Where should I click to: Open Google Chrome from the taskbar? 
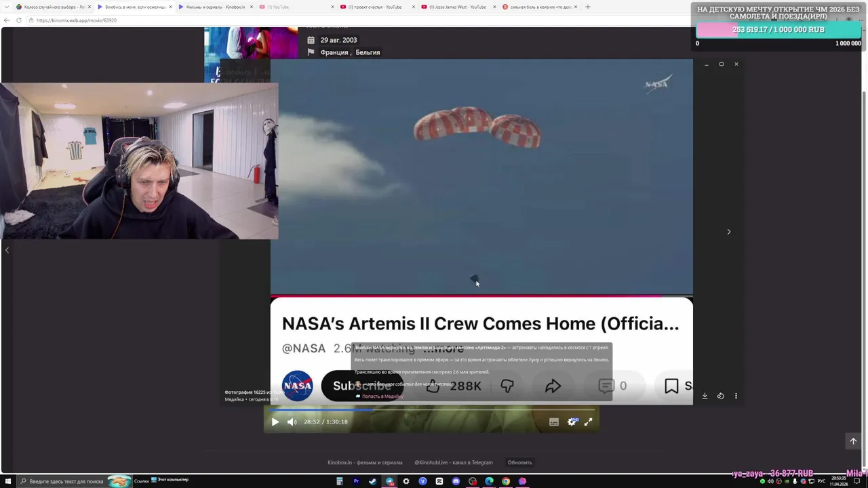(506, 481)
